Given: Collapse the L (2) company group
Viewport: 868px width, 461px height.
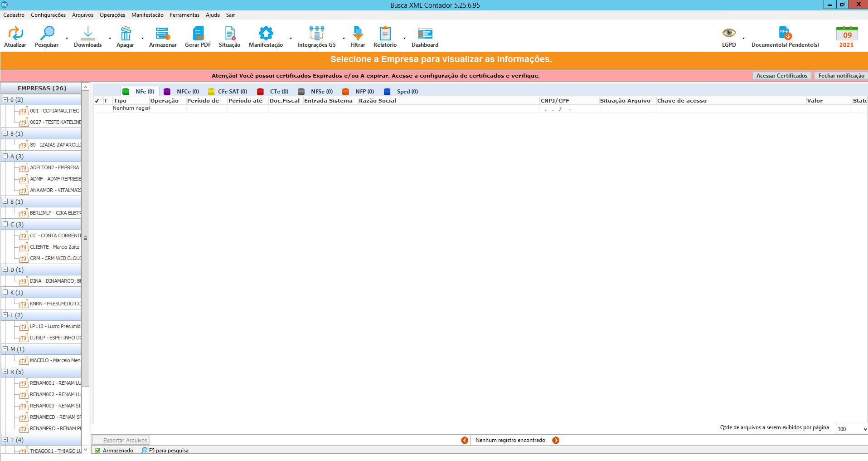Looking at the screenshot, I should tap(5, 315).
